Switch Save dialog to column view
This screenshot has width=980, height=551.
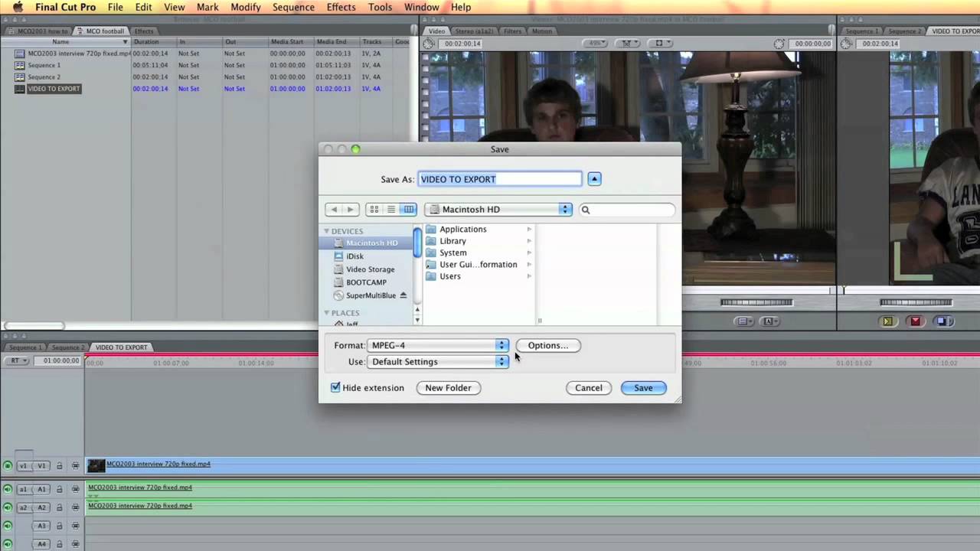coord(408,210)
